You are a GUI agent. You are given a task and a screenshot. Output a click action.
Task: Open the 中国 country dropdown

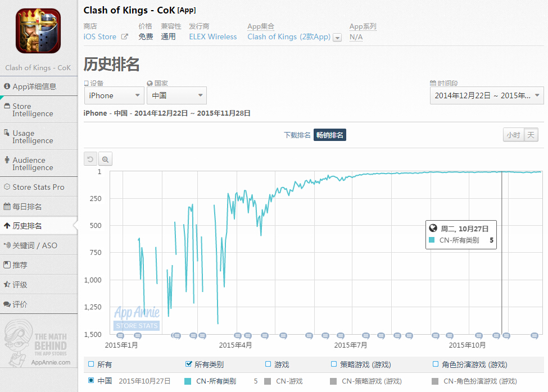click(x=176, y=95)
